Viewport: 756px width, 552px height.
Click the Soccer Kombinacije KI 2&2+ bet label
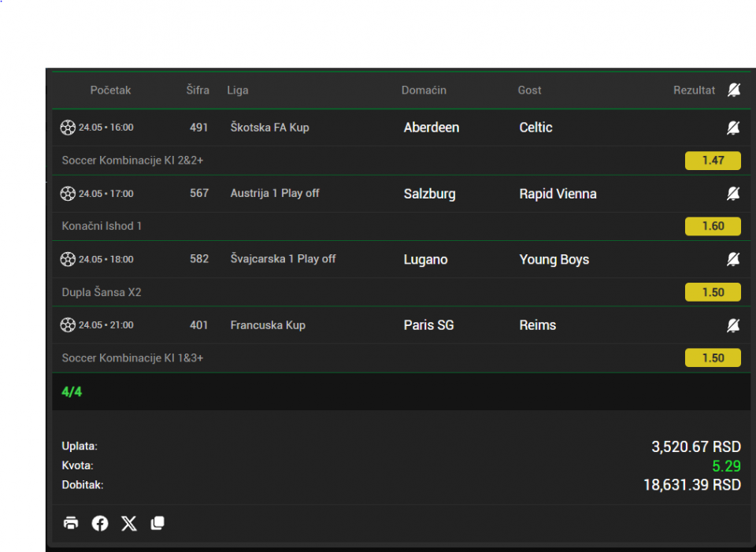(x=132, y=161)
